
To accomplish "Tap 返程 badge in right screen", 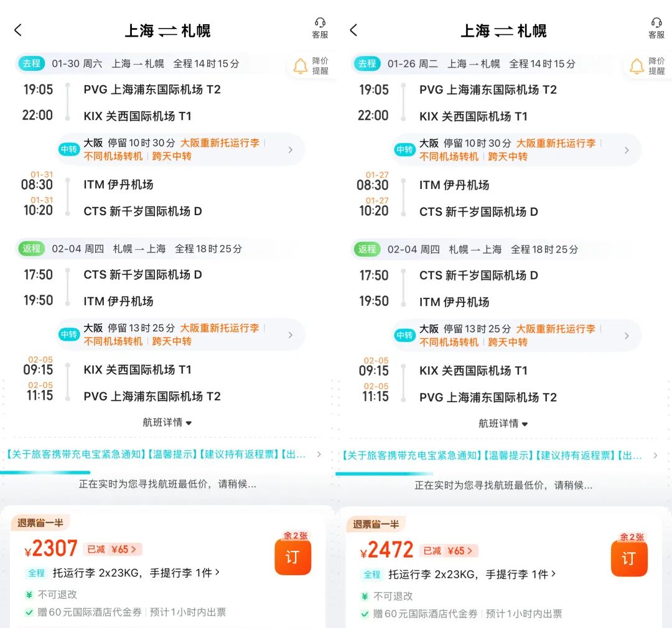I will tap(367, 249).
